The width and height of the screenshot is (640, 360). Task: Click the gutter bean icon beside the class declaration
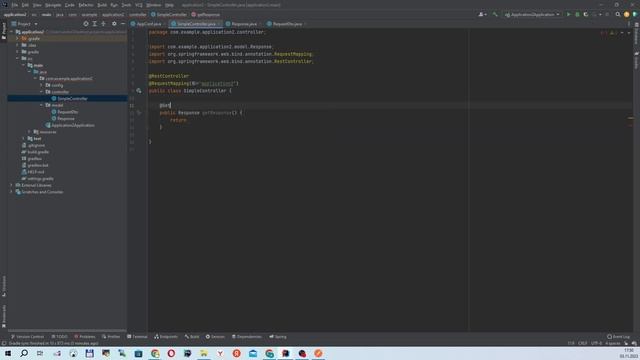pyautogui.click(x=139, y=91)
